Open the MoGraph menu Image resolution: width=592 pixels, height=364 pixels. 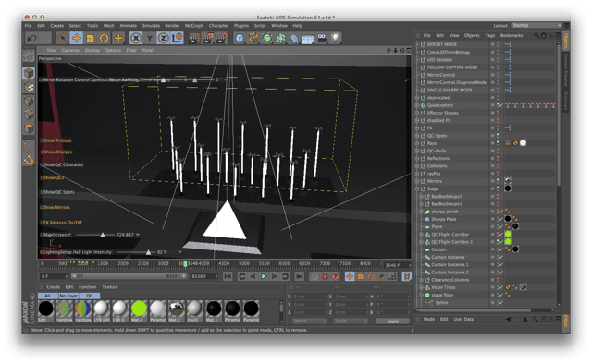point(194,26)
